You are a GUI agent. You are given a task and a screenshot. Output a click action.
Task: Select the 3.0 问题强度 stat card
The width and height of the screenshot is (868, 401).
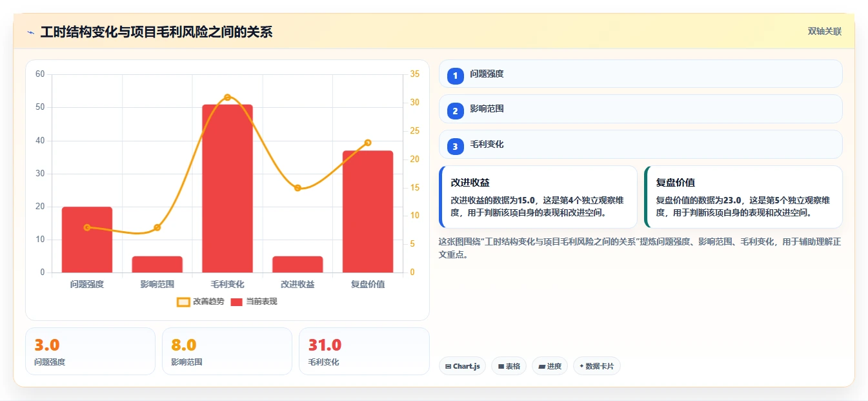pyautogui.click(x=90, y=351)
